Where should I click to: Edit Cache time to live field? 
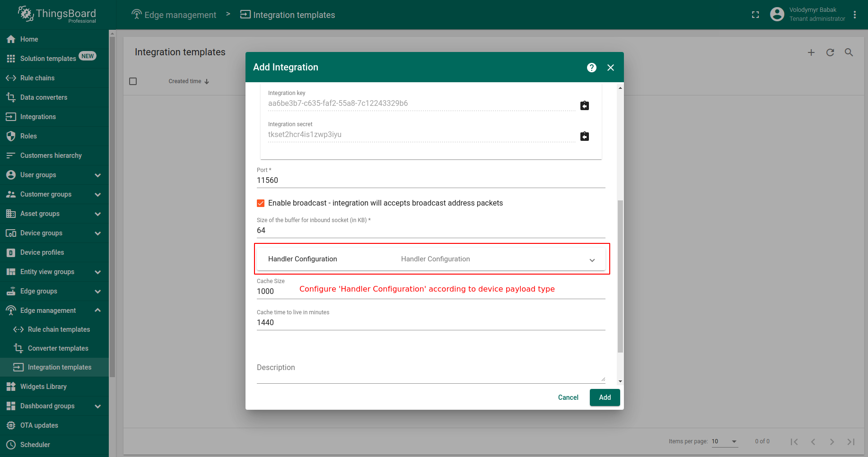pyautogui.click(x=431, y=323)
